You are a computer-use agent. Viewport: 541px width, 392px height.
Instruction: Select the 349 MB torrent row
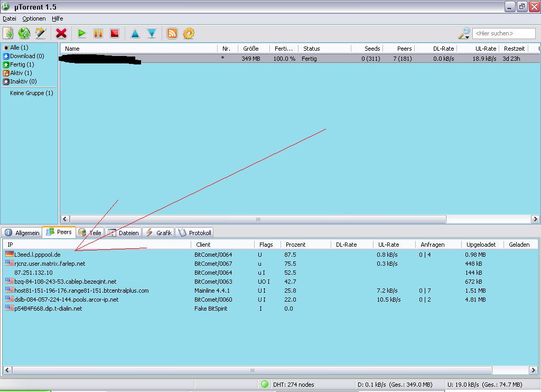pyautogui.click(x=300, y=59)
